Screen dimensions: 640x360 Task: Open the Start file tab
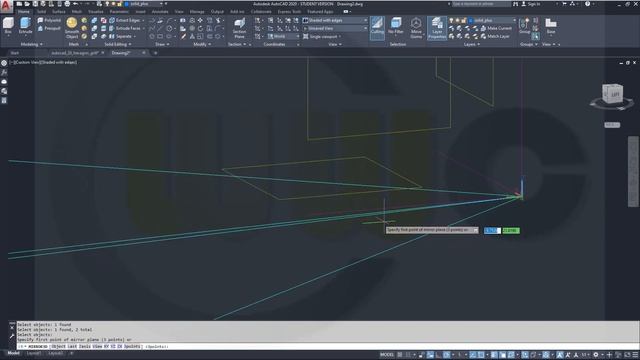coord(15,53)
